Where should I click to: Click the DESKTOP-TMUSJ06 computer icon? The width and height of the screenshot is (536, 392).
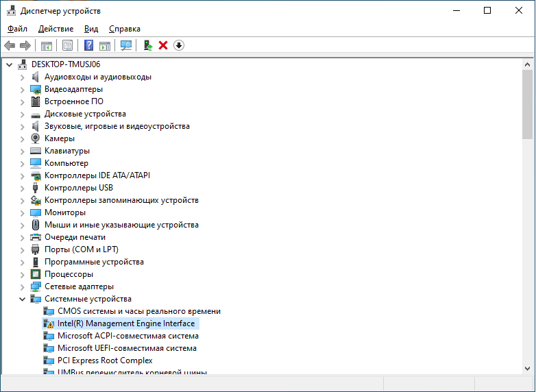23,64
